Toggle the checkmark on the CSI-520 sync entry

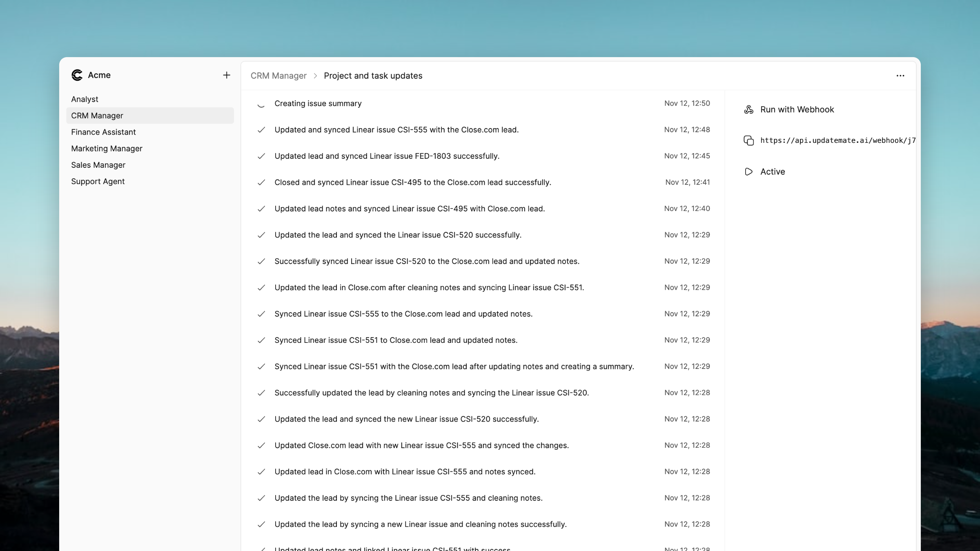(x=262, y=261)
